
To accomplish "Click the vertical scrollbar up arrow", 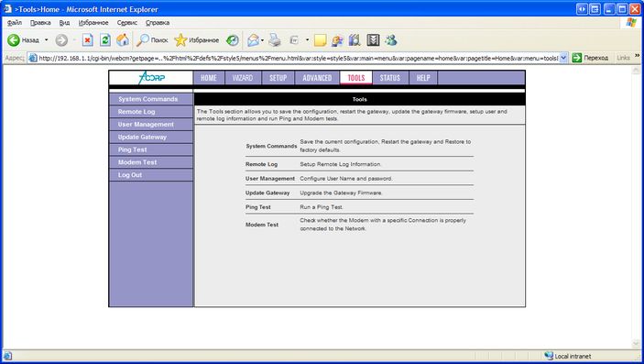I will (x=637, y=71).
